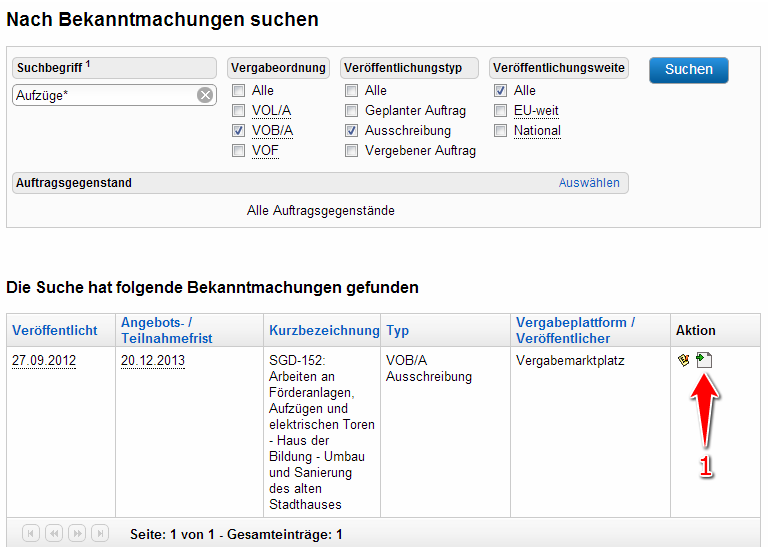
Task: Sort by Veröffentlicht column header
Action: [54, 331]
